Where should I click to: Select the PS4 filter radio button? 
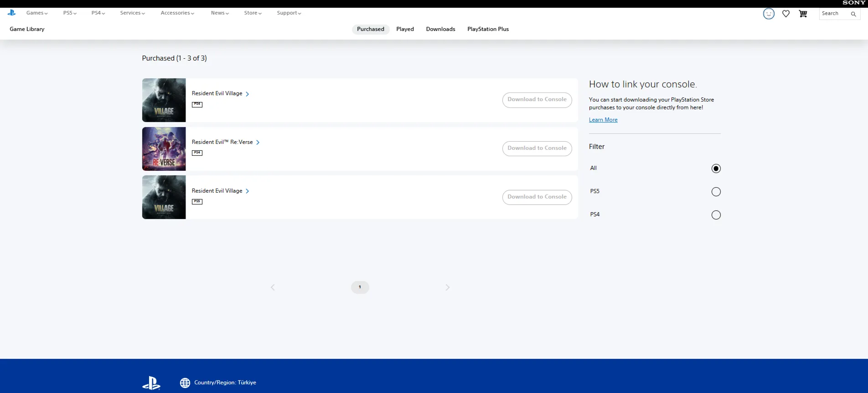pos(716,215)
